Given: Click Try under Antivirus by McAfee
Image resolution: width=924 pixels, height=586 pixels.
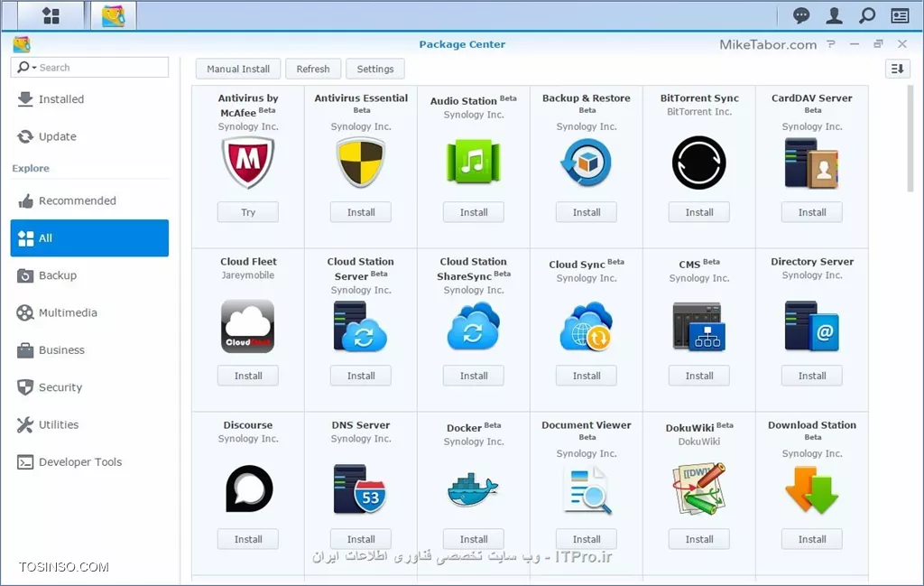Looking at the screenshot, I should click(x=248, y=212).
